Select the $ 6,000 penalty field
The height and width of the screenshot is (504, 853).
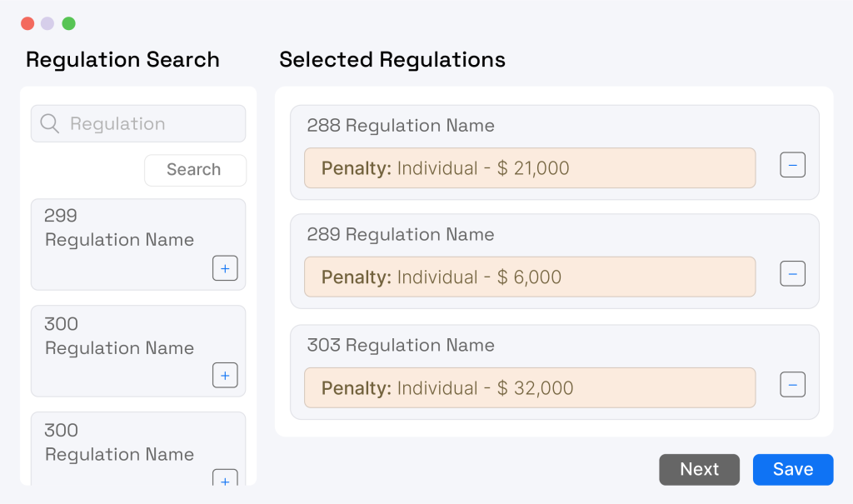(529, 277)
